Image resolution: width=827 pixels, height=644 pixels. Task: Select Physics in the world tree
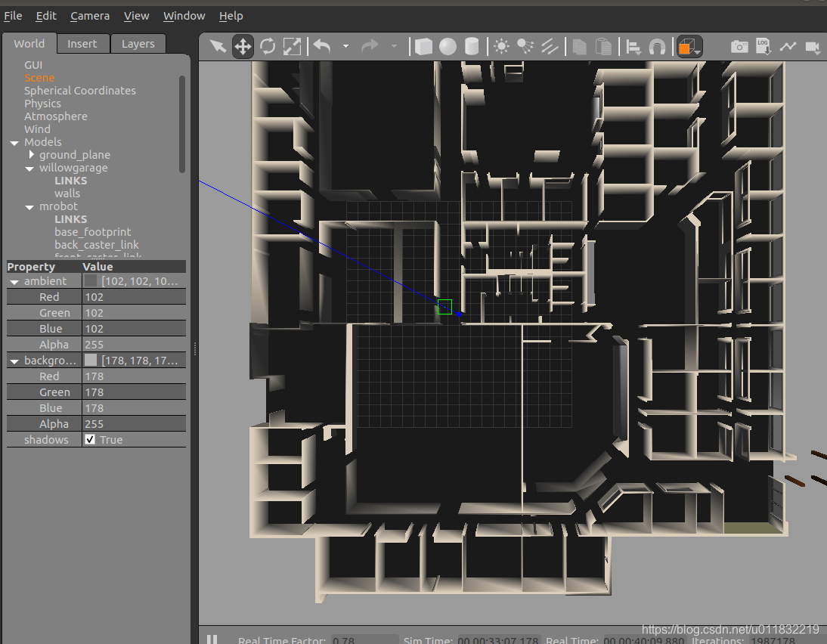tap(42, 104)
